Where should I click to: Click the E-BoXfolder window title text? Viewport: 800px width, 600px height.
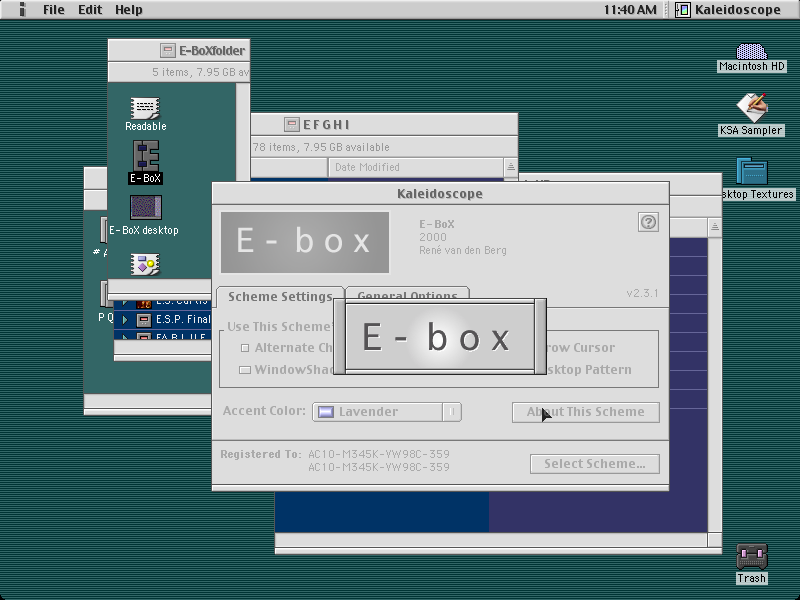coord(212,51)
